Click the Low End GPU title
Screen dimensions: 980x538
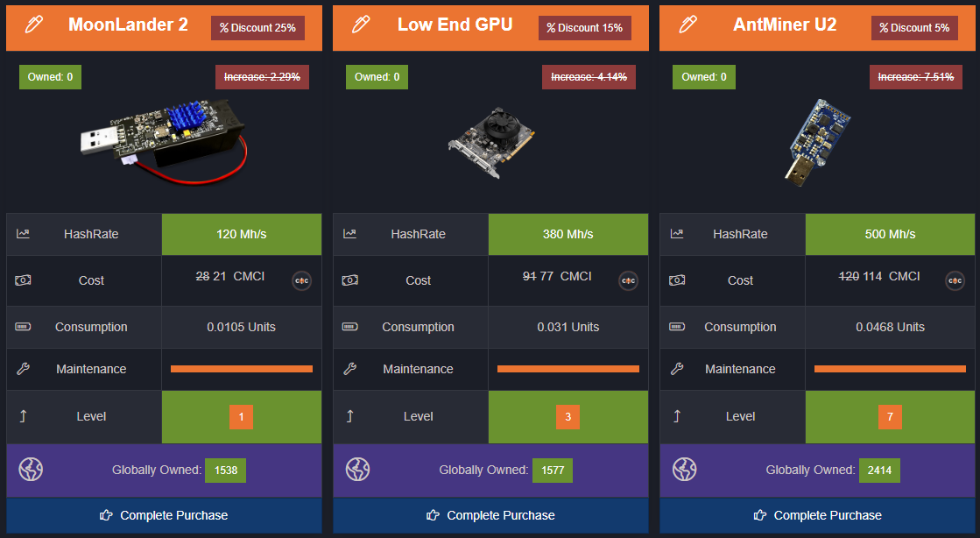point(455,25)
